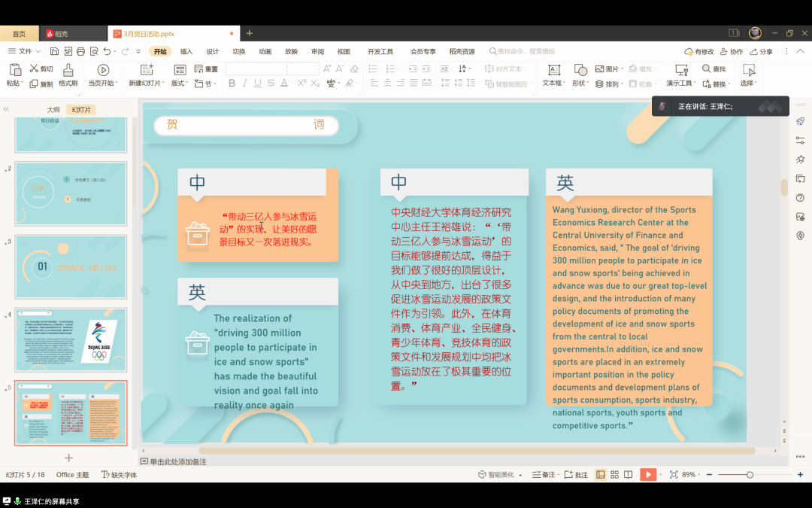
Task: Click the Format Painter (格式刷) icon
Action: [x=68, y=70]
